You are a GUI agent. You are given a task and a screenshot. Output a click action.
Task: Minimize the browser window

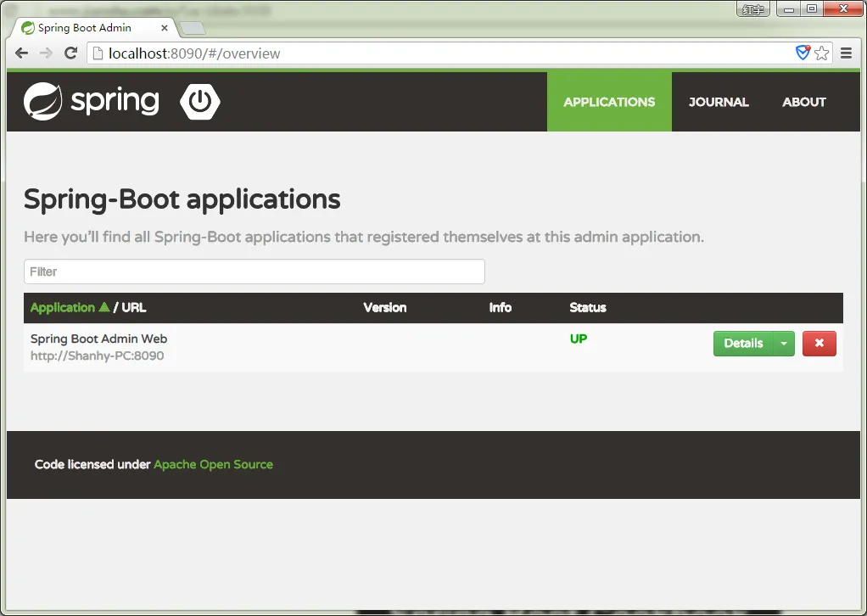[789, 8]
